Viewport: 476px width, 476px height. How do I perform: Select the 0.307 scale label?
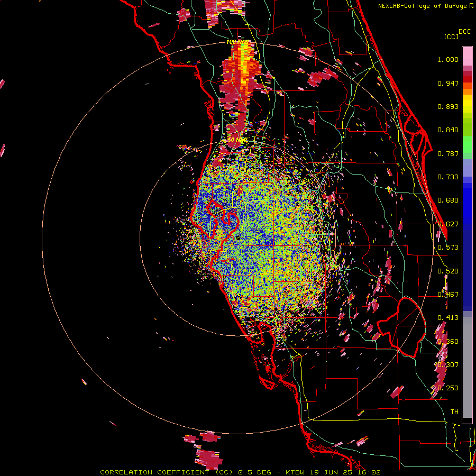coord(448,364)
